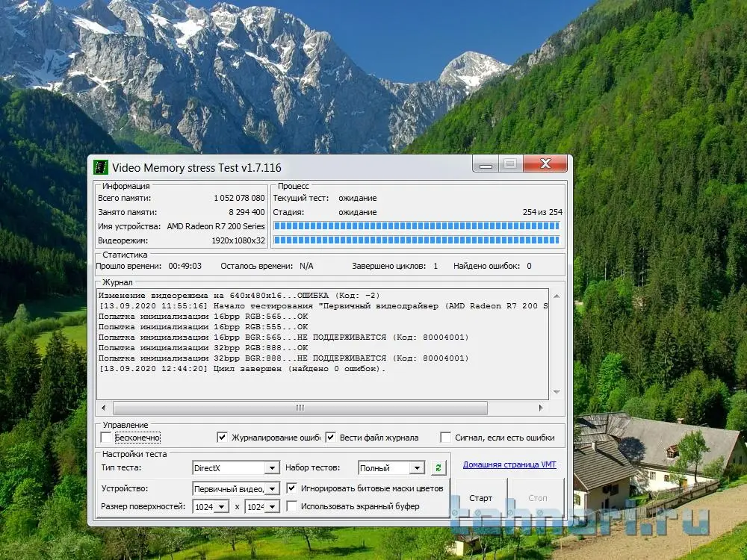Click elapsed time value 00:49:03

click(x=185, y=266)
